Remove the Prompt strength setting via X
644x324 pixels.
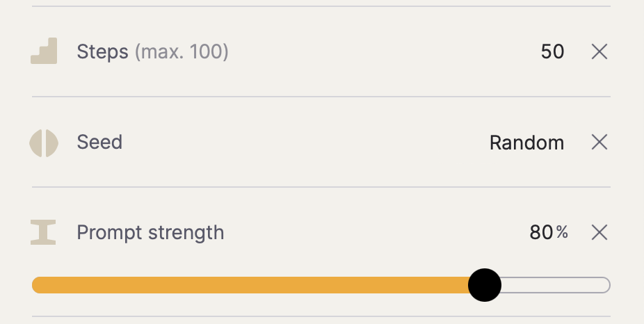(599, 232)
